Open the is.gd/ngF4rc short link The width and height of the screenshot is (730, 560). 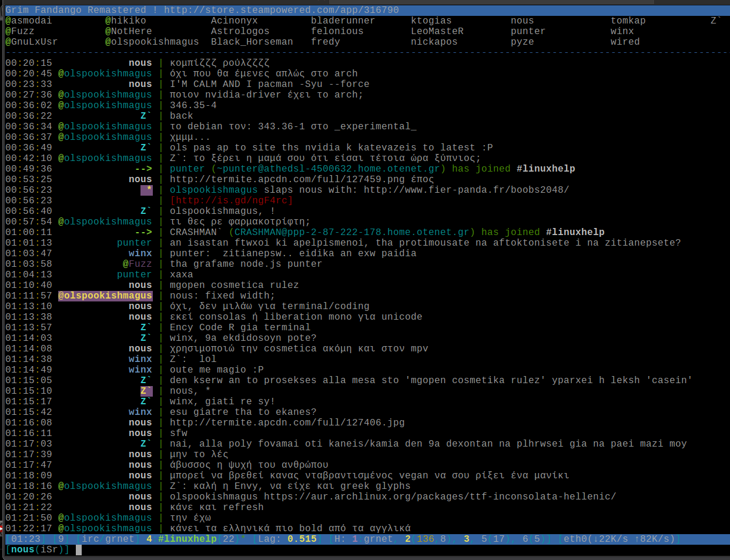coord(232,200)
